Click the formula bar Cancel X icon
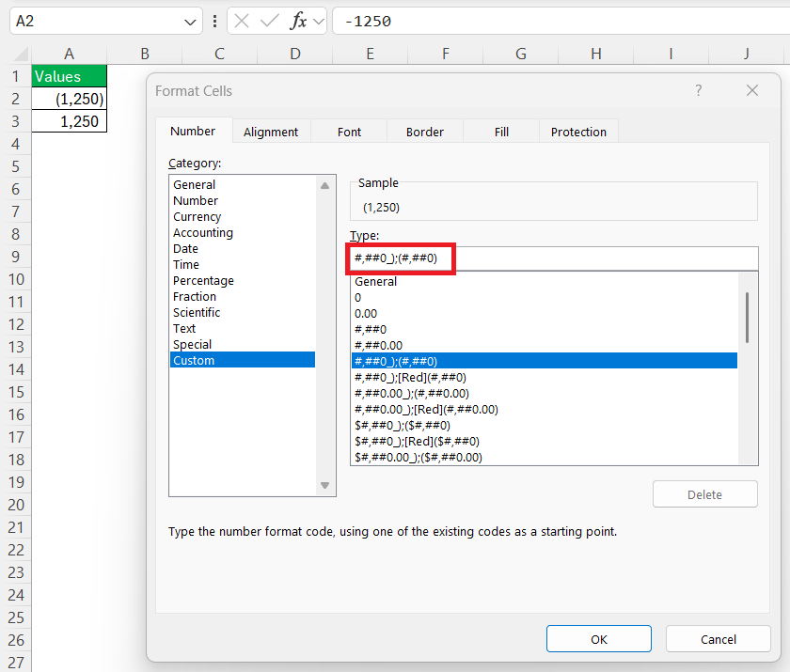 pyautogui.click(x=242, y=21)
